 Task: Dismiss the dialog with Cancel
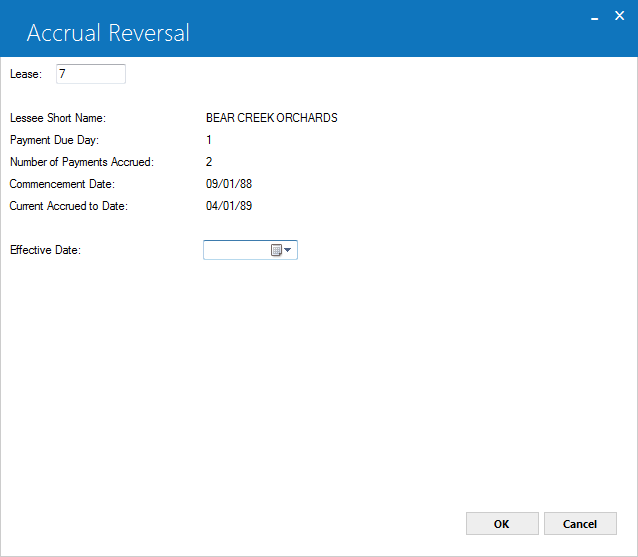point(580,524)
